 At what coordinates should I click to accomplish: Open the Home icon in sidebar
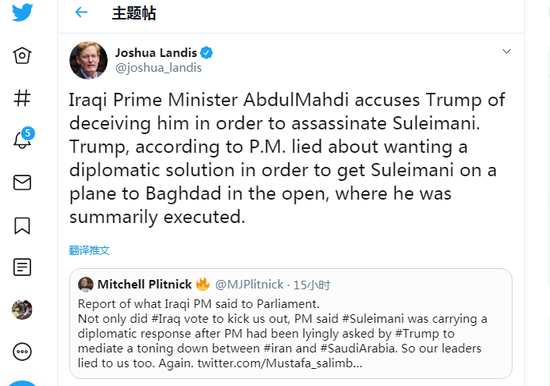tap(22, 55)
